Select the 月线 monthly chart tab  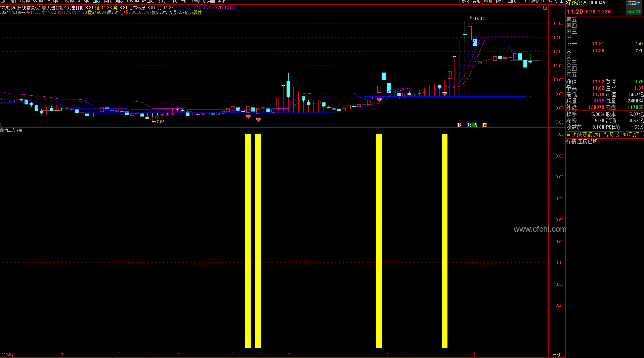pos(119,2)
